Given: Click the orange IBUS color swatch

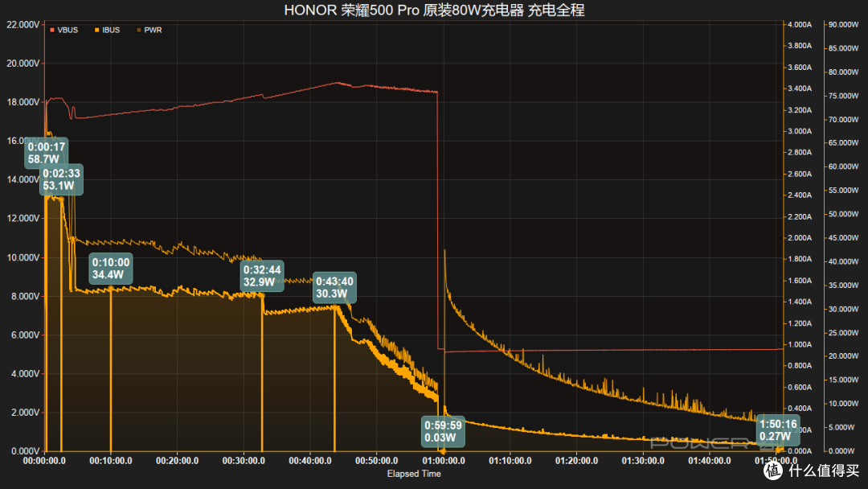Looking at the screenshot, I should pos(97,30).
